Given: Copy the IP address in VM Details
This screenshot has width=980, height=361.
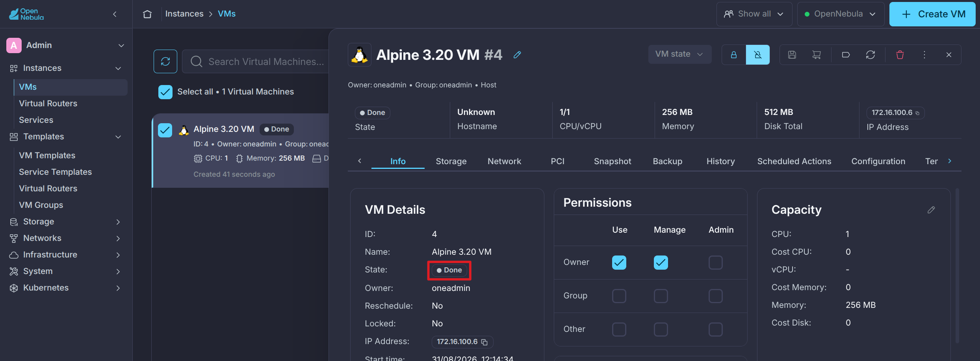Looking at the screenshot, I should (x=484, y=342).
